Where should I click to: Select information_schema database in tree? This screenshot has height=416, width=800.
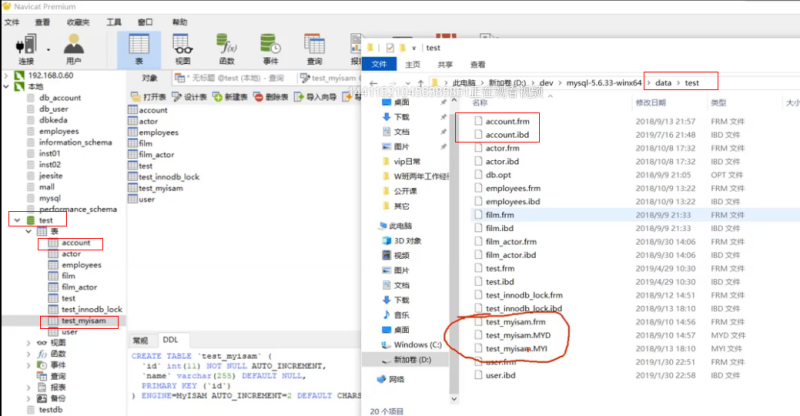pyautogui.click(x=75, y=142)
